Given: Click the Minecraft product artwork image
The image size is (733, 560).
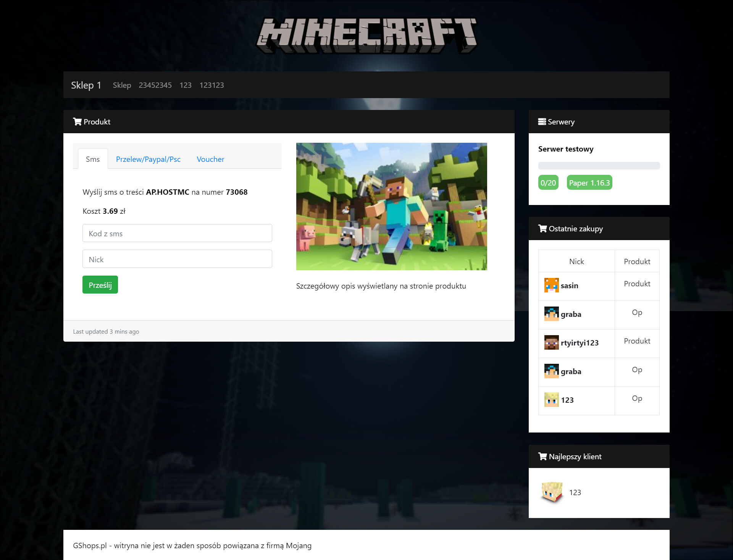Looking at the screenshot, I should click(391, 207).
